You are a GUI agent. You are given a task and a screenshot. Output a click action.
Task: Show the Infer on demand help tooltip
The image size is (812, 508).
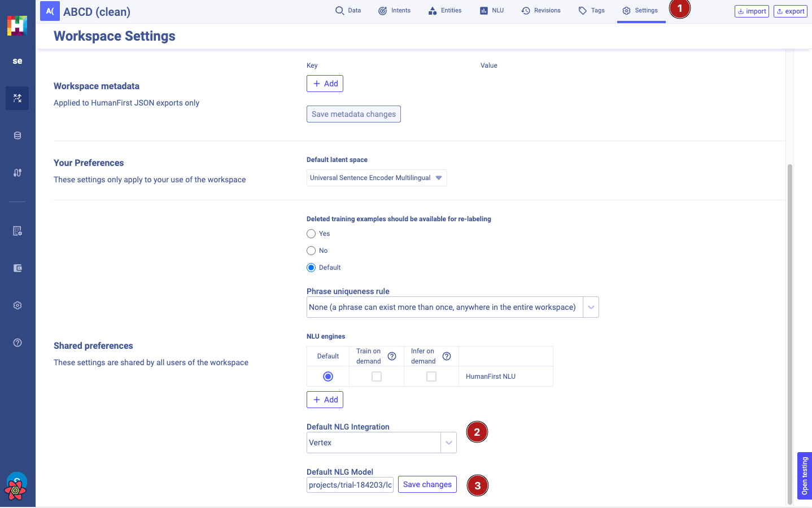[447, 356]
